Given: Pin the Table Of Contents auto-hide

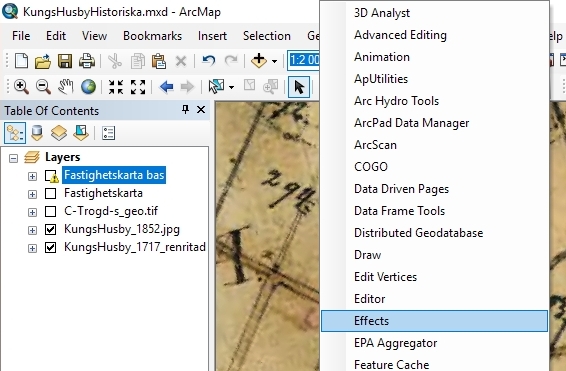Looking at the screenshot, I should coord(186,109).
